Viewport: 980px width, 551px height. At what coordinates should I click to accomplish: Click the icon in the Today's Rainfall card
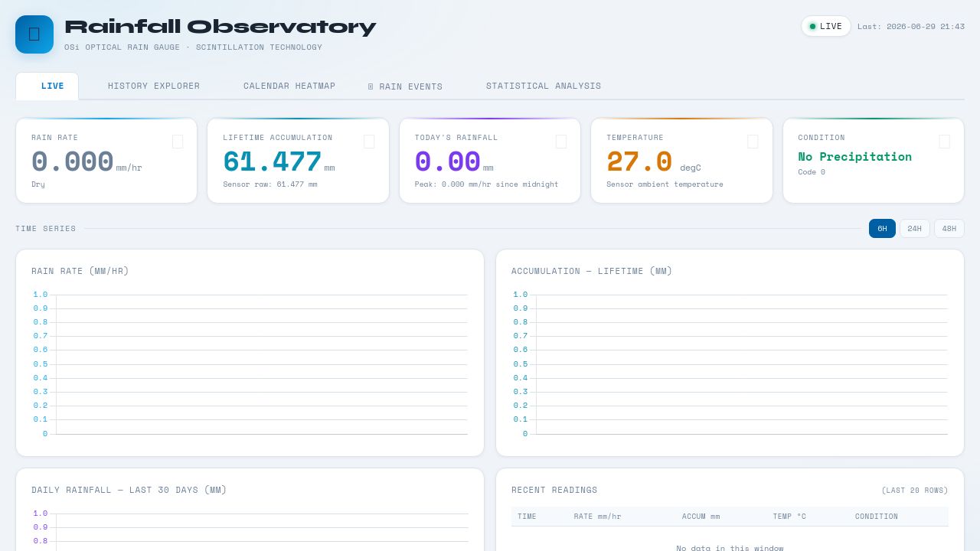(561, 142)
